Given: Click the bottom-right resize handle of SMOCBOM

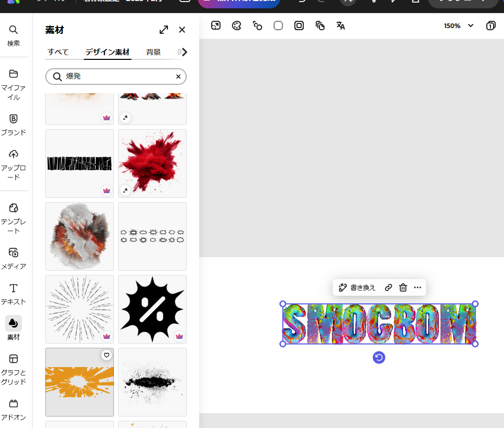Looking at the screenshot, I should (x=475, y=344).
